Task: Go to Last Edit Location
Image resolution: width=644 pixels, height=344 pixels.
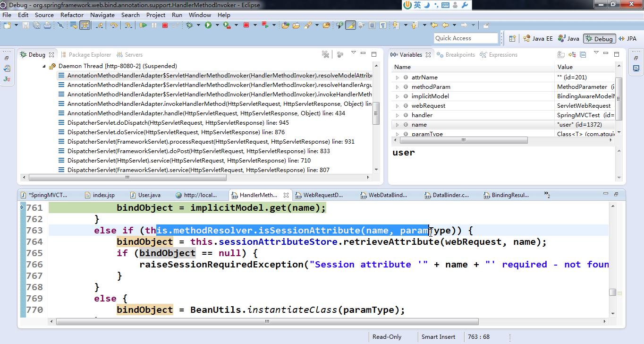Action: tap(434, 25)
